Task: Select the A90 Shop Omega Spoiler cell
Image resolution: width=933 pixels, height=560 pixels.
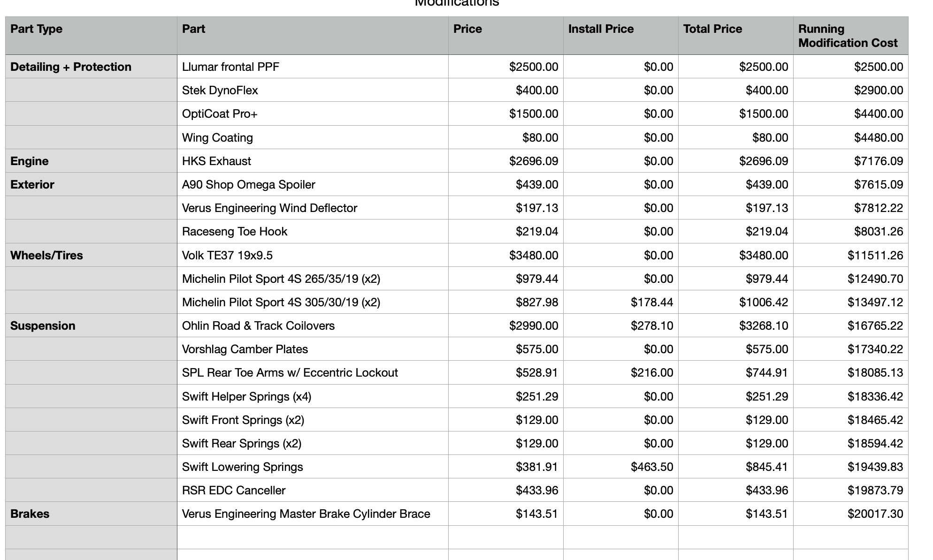Action: (x=313, y=184)
